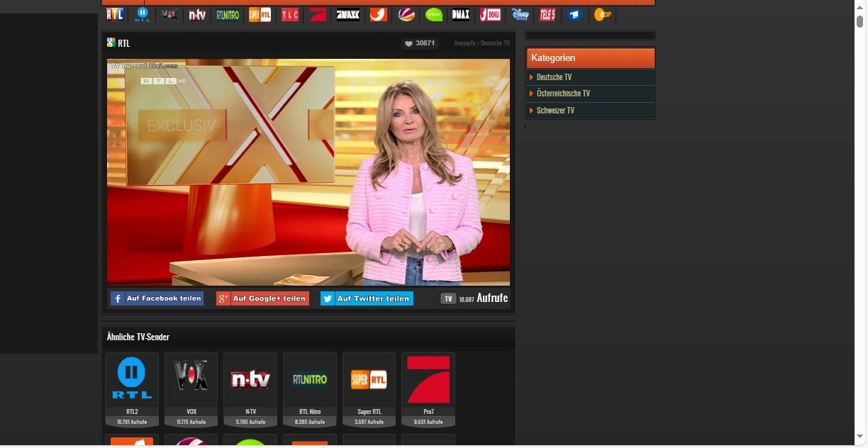Share via Auf Facebook teilen button

pos(157,298)
